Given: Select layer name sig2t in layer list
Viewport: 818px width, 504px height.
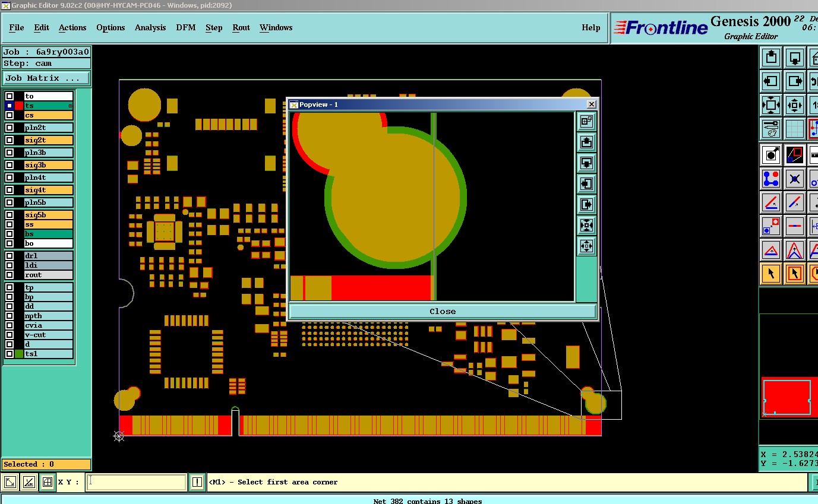Looking at the screenshot, I should click(49, 140).
